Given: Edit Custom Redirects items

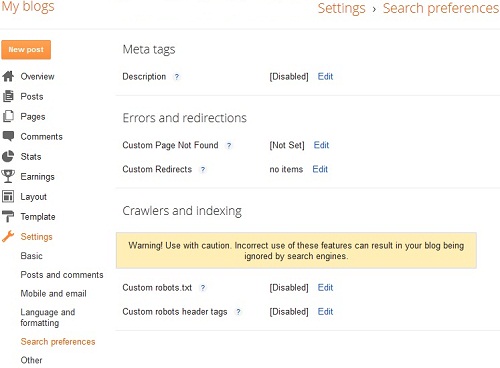Looking at the screenshot, I should [320, 169].
